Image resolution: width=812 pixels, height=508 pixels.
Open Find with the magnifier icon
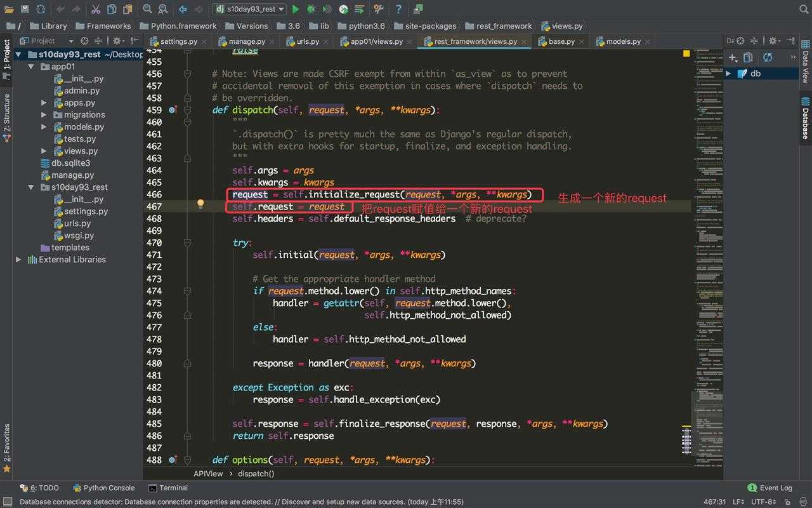(x=147, y=9)
